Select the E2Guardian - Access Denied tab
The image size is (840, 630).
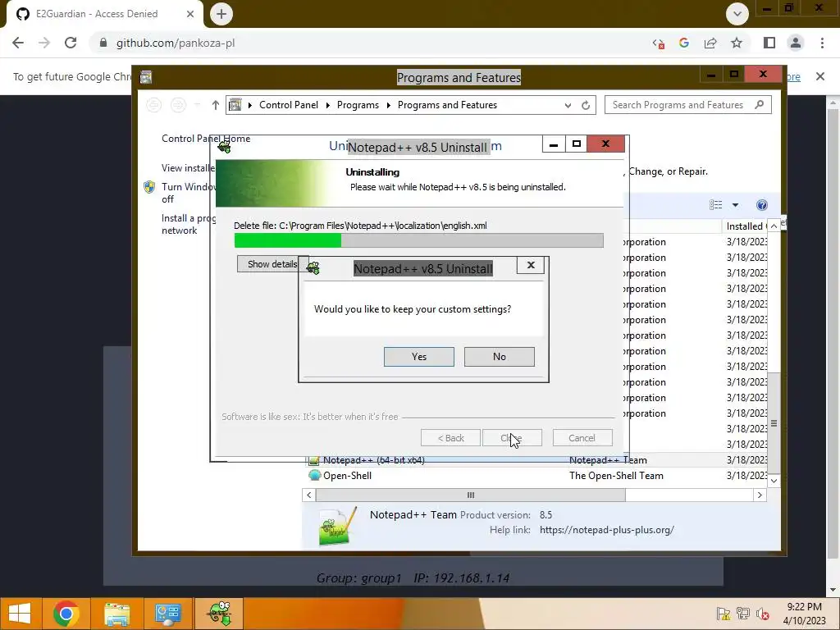coord(105,14)
